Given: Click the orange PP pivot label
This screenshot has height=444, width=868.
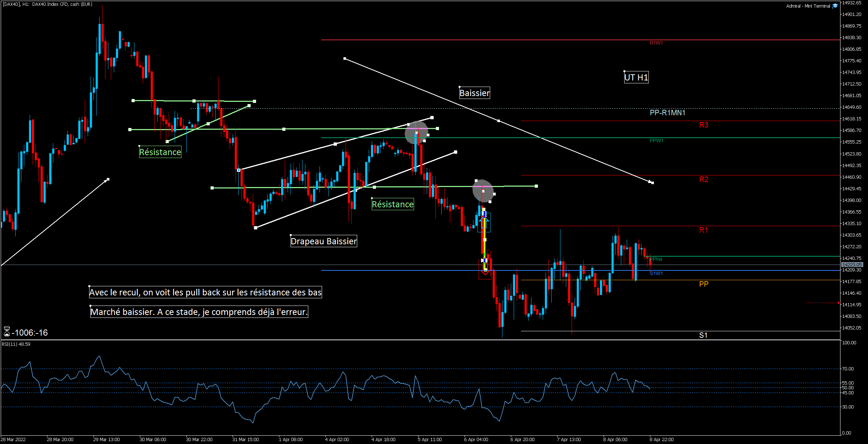Looking at the screenshot, I should coord(704,284).
